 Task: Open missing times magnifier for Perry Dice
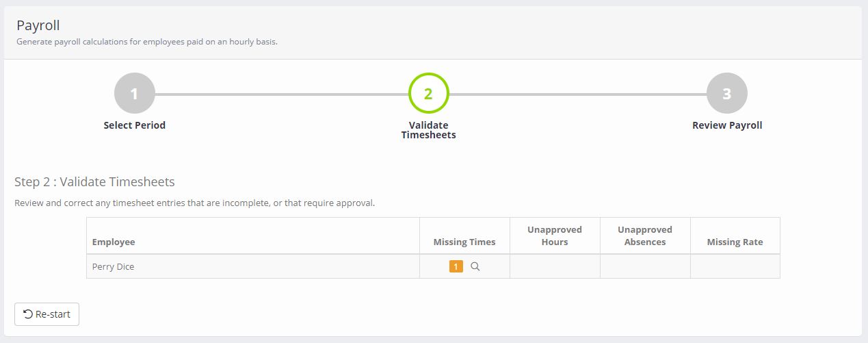(475, 267)
